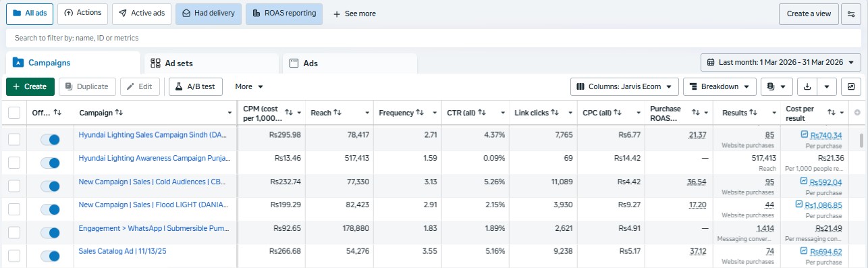Screen dimensions: 868x268
Task: Toggle off Hyundai Lighting Sales Campaign Sindh
Action: click(50, 139)
